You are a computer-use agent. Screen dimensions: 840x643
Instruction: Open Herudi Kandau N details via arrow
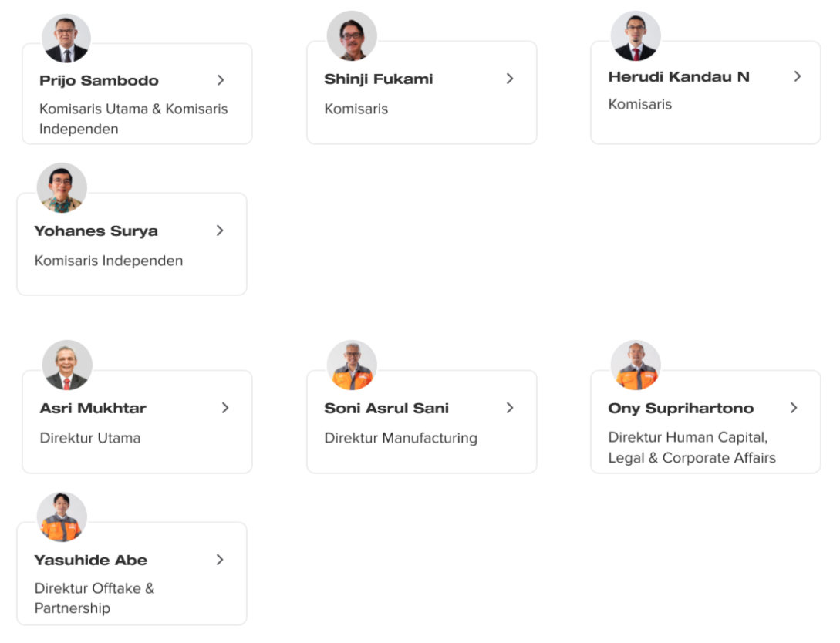point(797,76)
